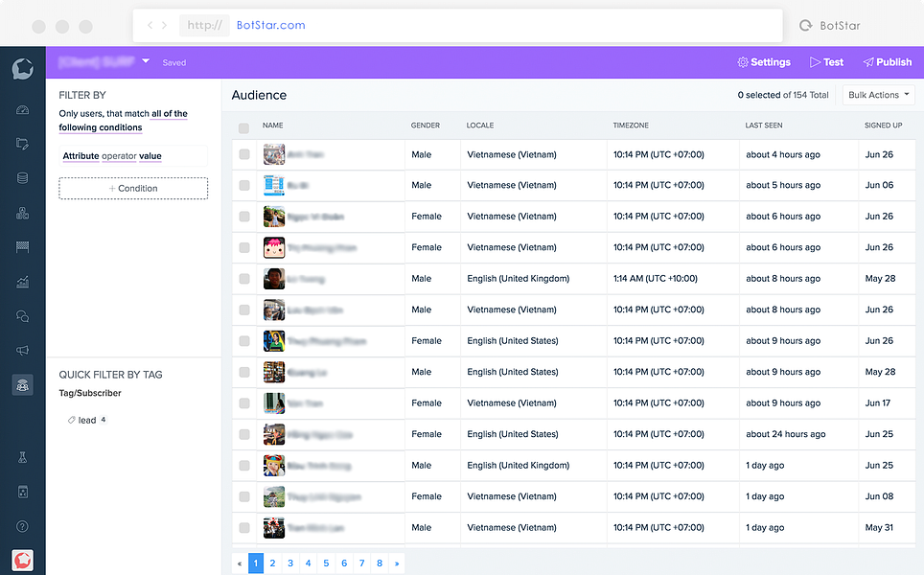Go to page 5
Image resolution: width=924 pixels, height=575 pixels.
click(326, 563)
